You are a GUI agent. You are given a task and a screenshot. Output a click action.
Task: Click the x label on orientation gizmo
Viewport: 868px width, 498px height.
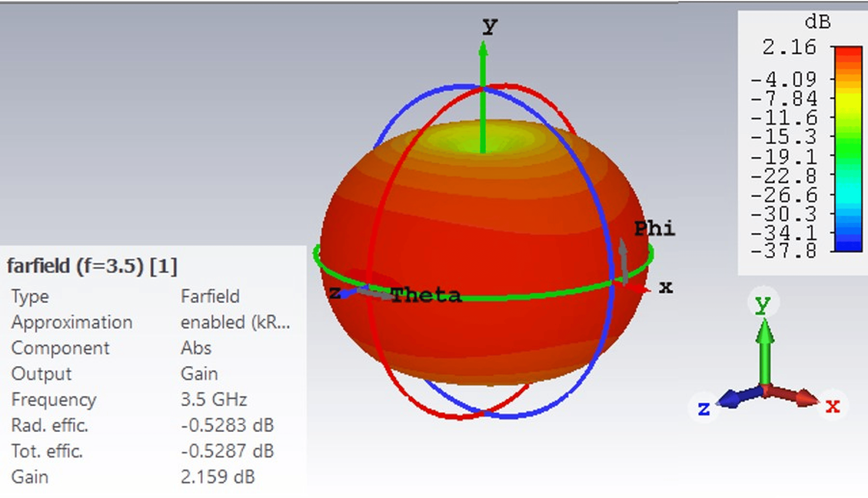pos(832,407)
